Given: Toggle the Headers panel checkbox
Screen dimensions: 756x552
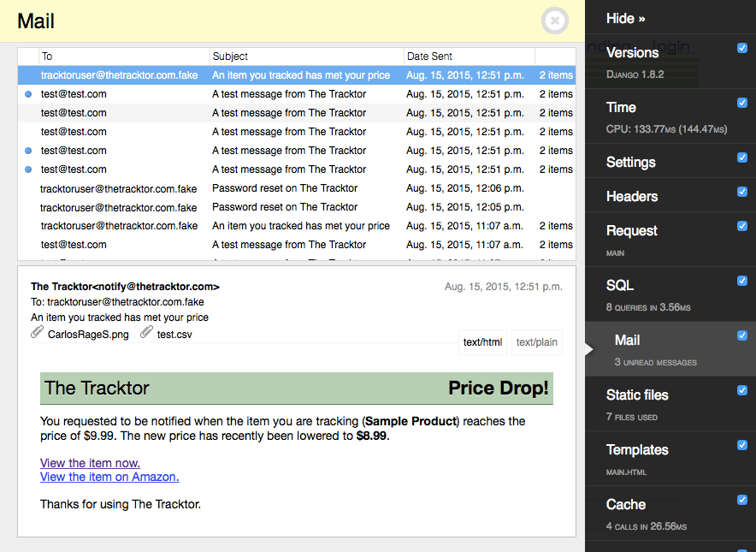Looking at the screenshot, I should [x=742, y=192].
